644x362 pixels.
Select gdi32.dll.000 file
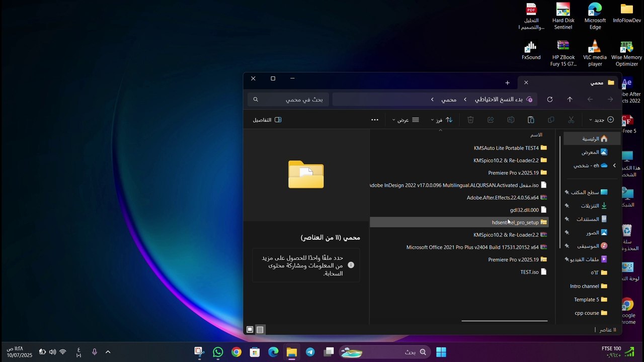pyautogui.click(x=528, y=210)
